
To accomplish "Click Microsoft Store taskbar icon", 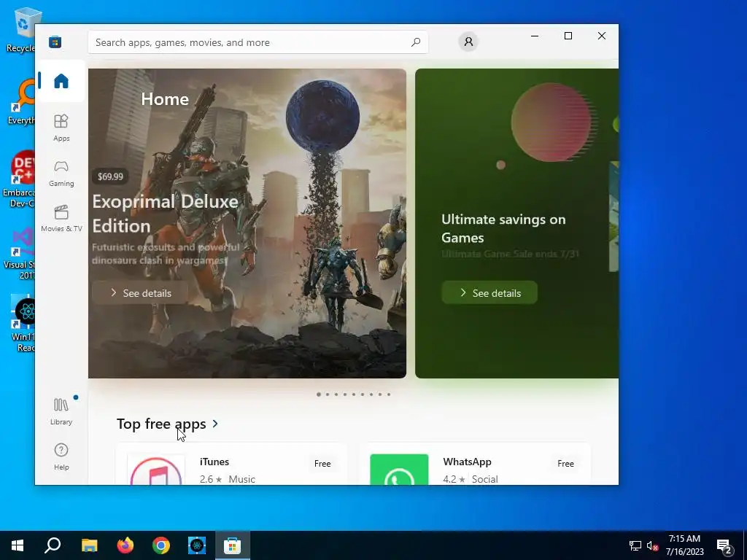I will point(233,545).
